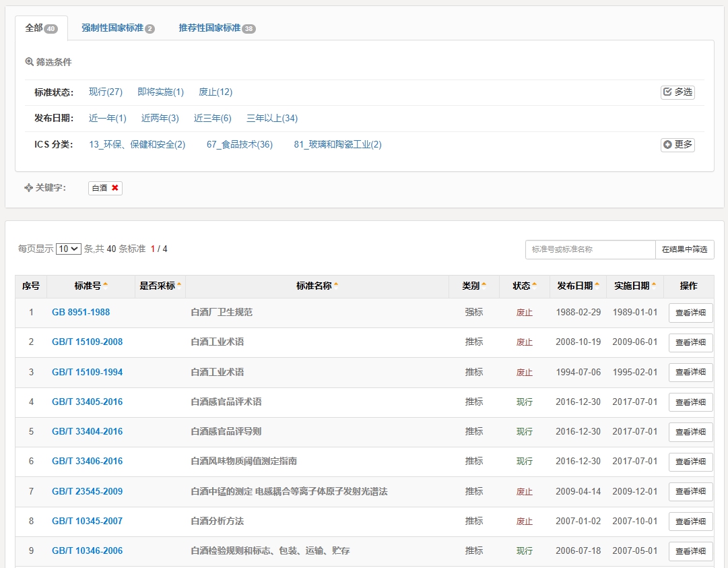Focus the 标准号或标准名称 search field
The width and height of the screenshot is (728, 568).
(590, 249)
